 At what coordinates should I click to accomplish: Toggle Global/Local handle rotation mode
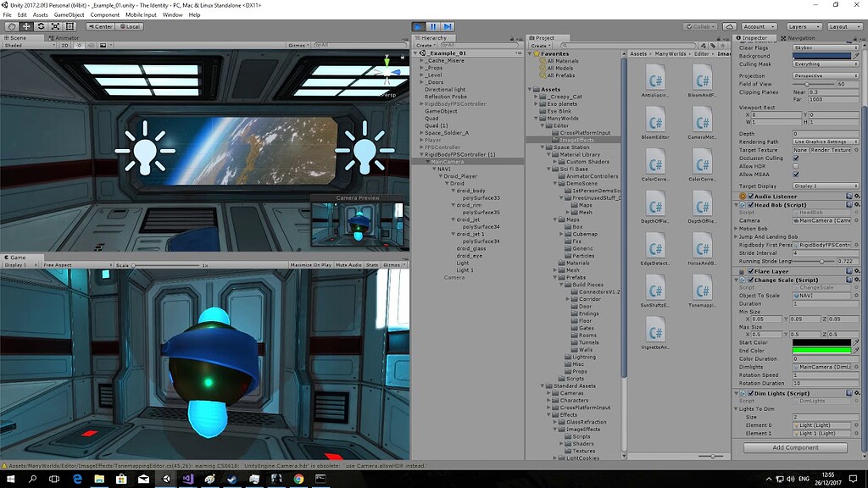[x=130, y=26]
